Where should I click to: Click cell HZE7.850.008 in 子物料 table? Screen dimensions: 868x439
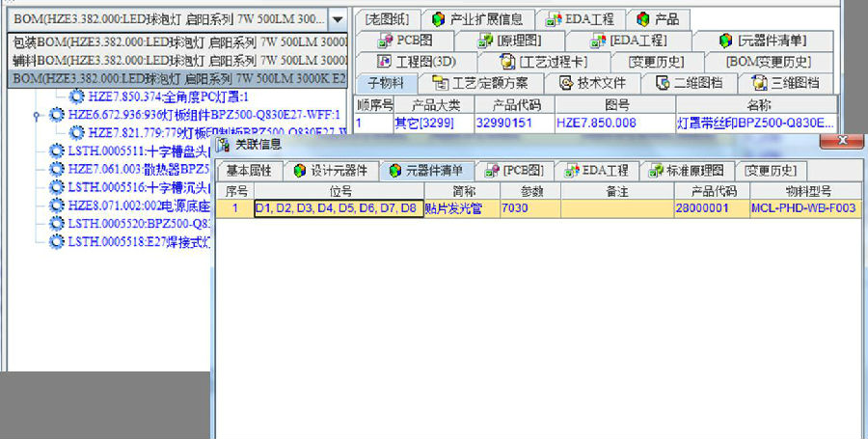pos(615,123)
